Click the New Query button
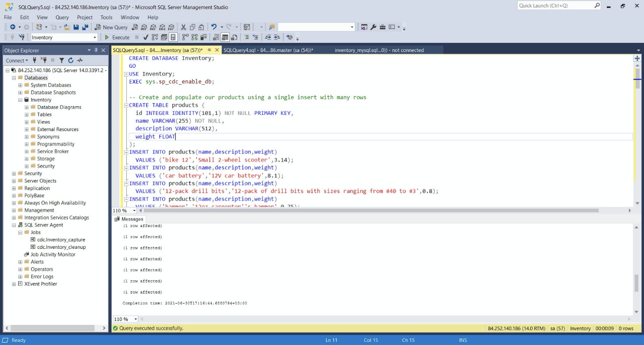644x345 pixels. [x=111, y=27]
